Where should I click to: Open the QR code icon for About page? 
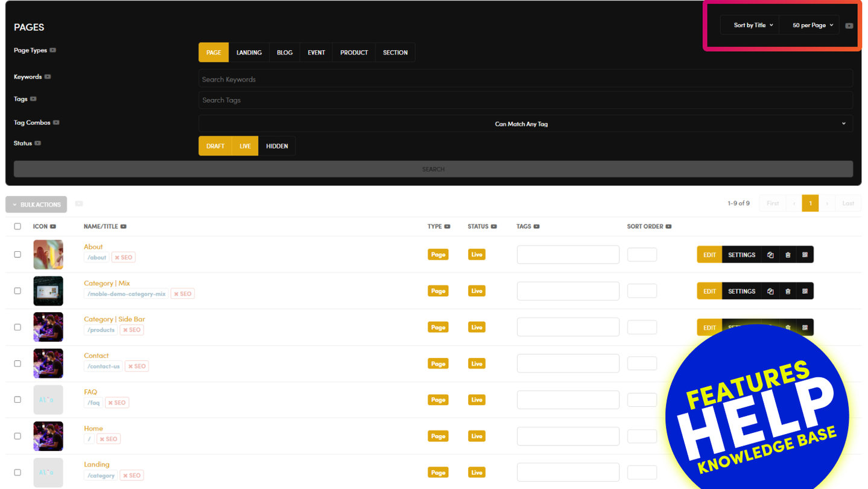point(805,255)
